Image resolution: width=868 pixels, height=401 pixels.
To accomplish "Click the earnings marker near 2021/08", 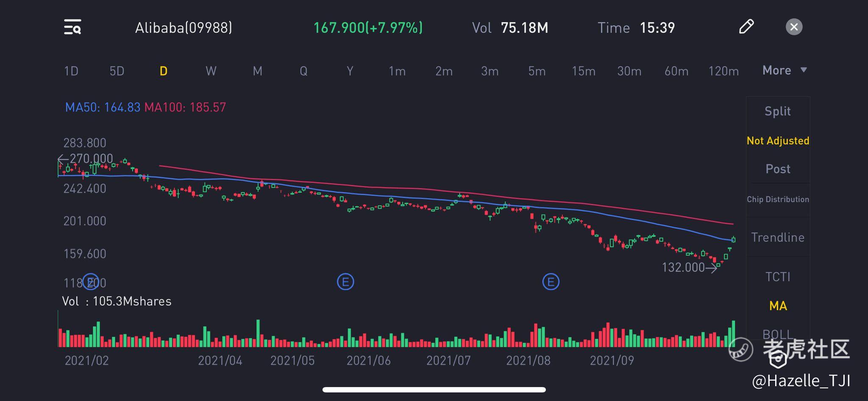I will tap(551, 281).
